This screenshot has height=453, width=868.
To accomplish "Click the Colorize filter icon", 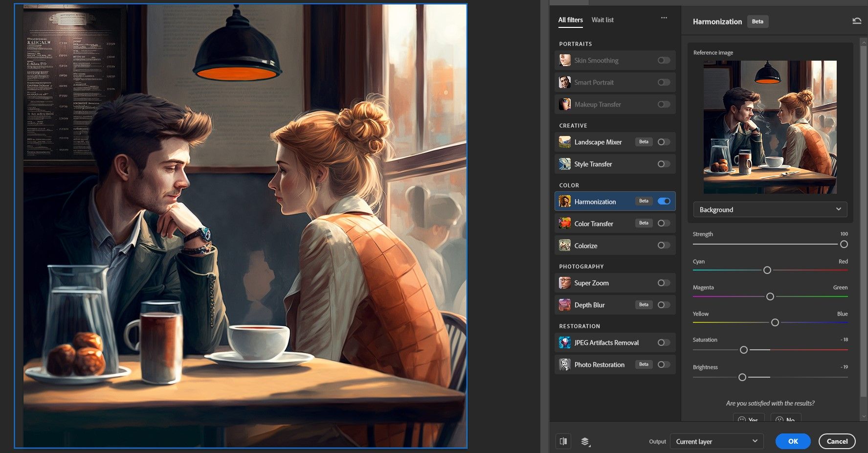I will (565, 246).
